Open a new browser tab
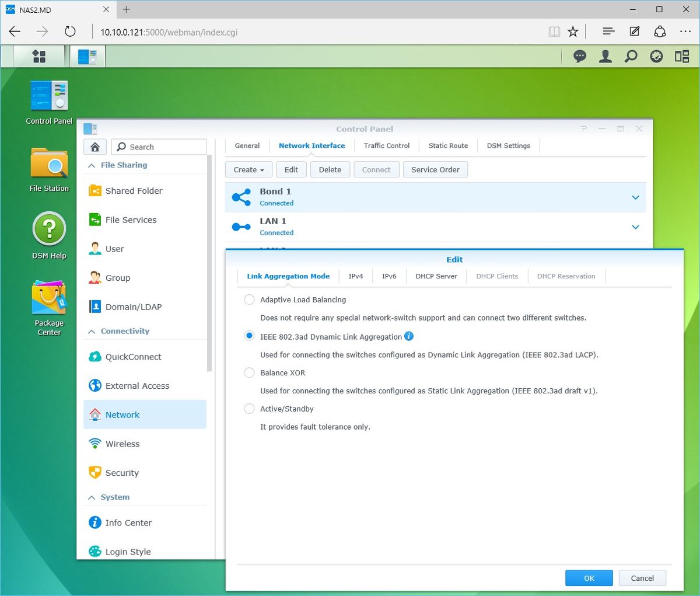Screen dimensions: 700x596 127,9
